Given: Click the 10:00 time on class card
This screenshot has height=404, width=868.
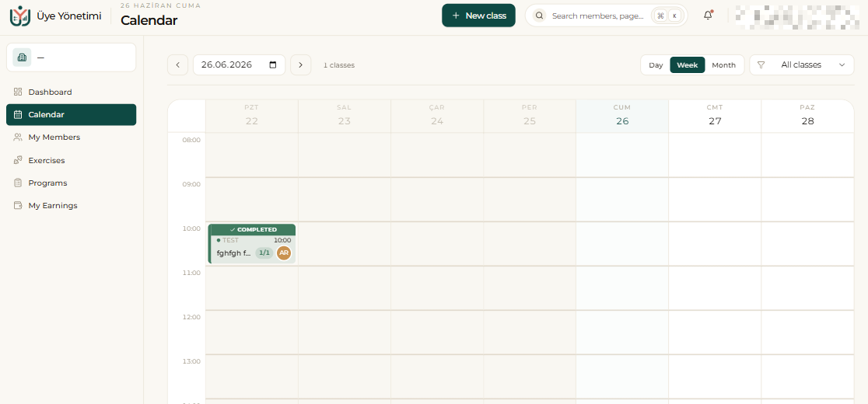Looking at the screenshot, I should (282, 240).
